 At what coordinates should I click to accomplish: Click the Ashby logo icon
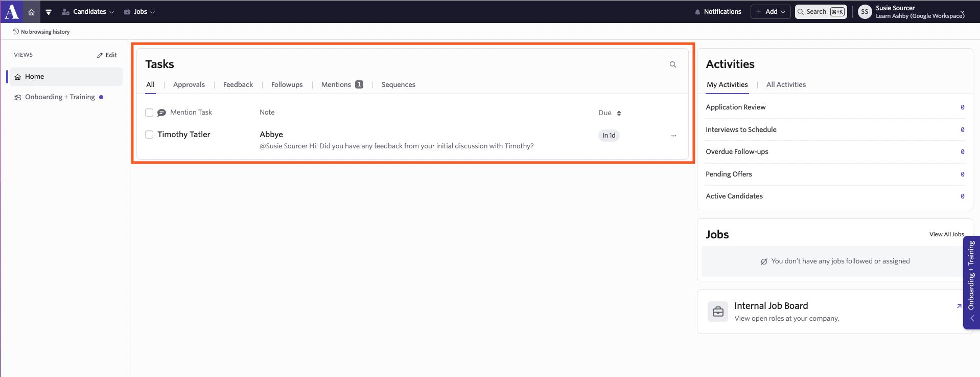click(x=11, y=11)
